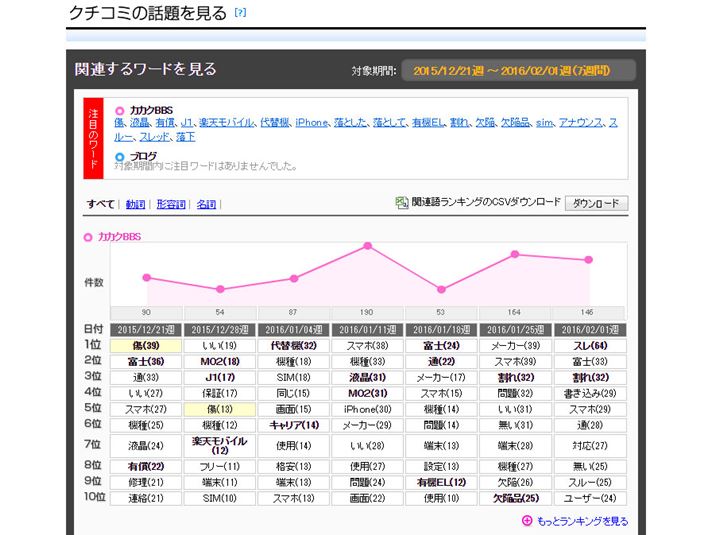
Task: Click the chart data point for 2015/12/21 week
Action: pos(146,277)
